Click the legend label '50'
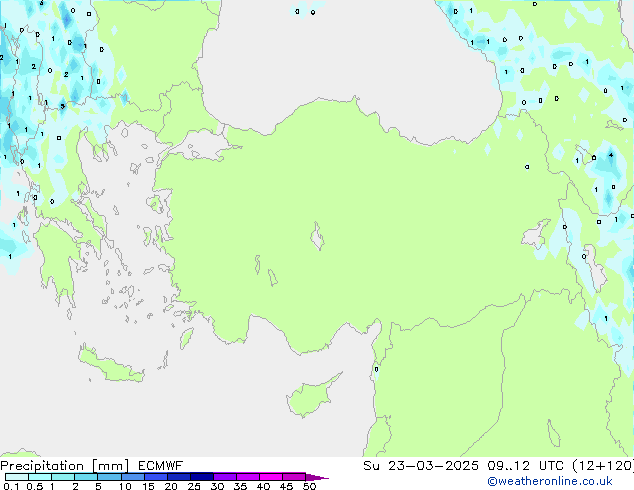This screenshot has width=634, height=490. [x=309, y=486]
